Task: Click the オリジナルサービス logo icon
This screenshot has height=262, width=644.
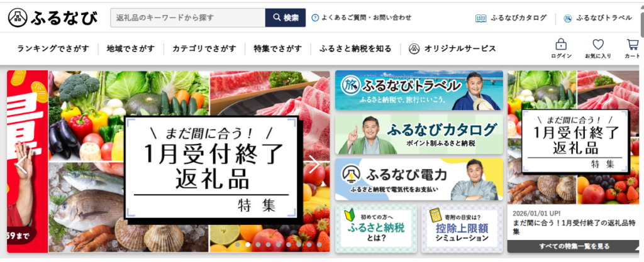Action: point(414,49)
